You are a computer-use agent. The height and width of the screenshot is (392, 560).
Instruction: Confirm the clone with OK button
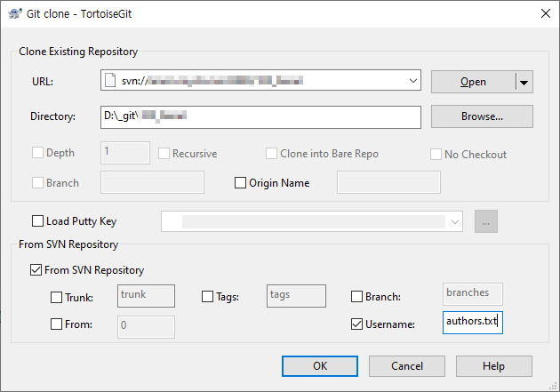pyautogui.click(x=320, y=366)
